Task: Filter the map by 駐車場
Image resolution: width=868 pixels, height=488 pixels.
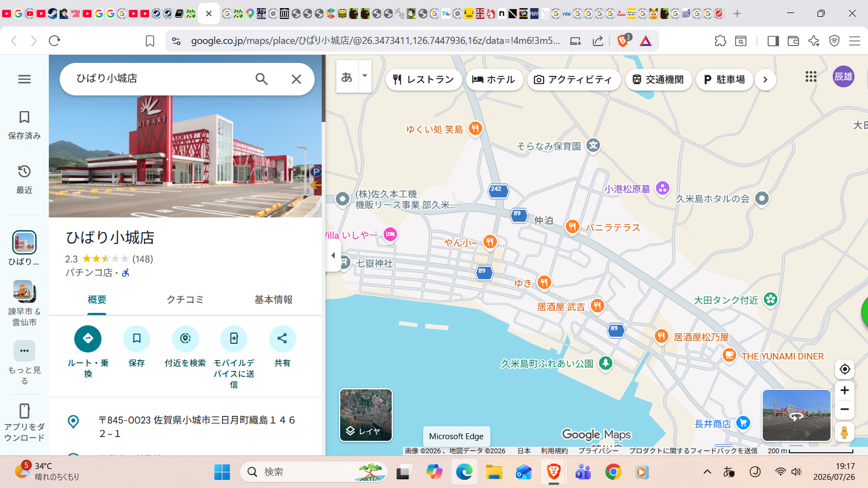Action: click(x=725, y=80)
